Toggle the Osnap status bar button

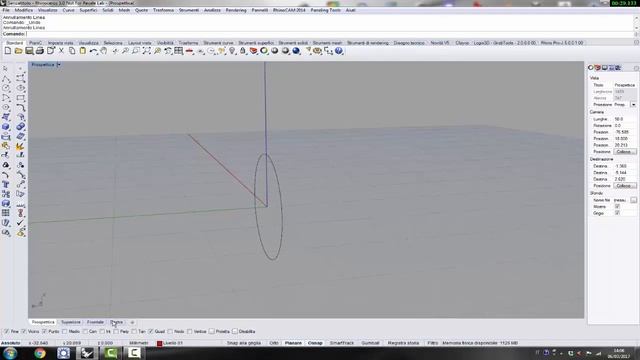point(315,343)
